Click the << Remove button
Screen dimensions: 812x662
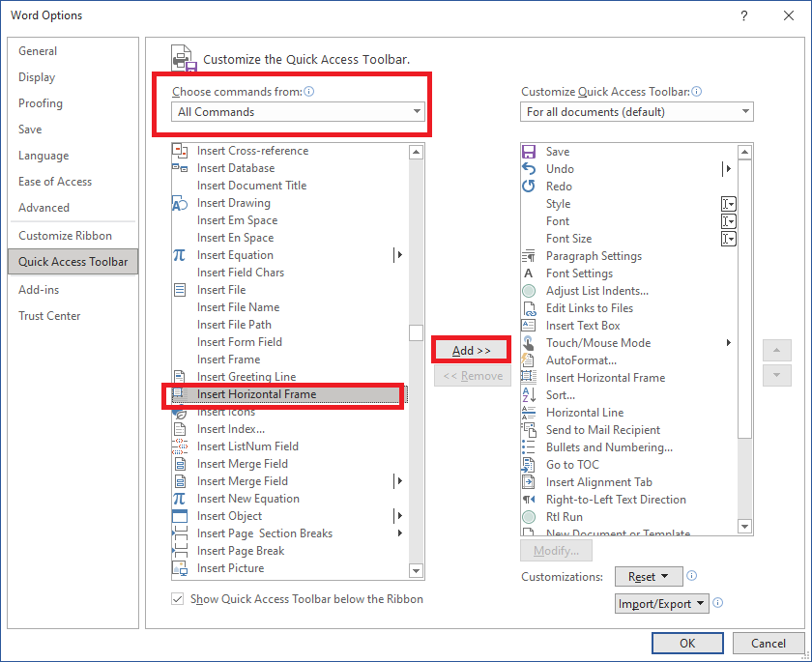click(x=473, y=376)
